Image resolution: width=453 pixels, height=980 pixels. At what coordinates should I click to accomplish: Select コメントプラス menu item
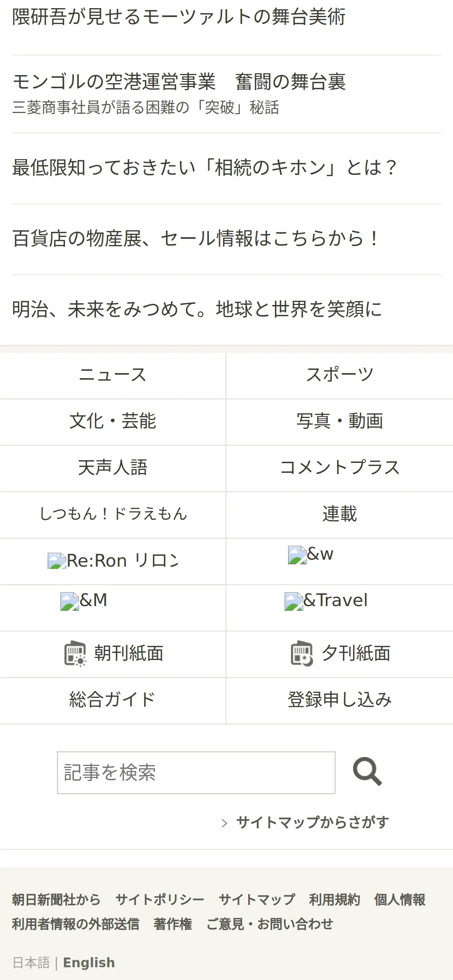[x=340, y=468]
